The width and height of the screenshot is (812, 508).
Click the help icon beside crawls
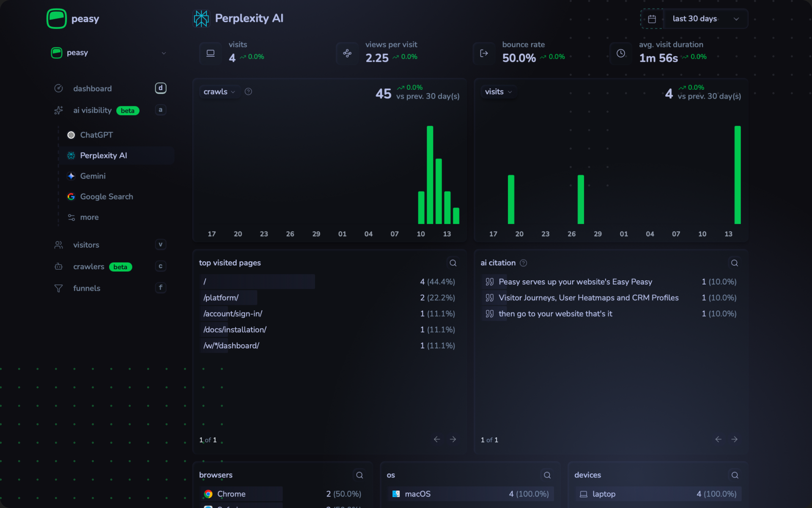coord(248,91)
